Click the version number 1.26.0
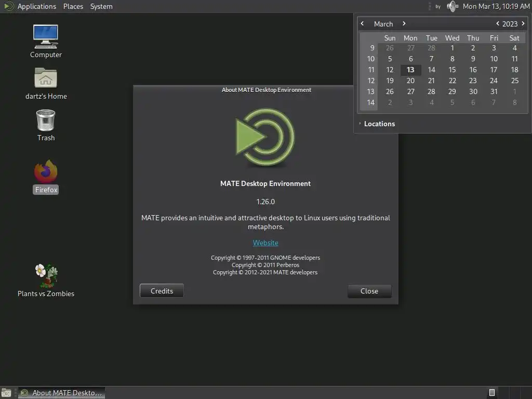Screen dimensions: 532x399 point(265,202)
